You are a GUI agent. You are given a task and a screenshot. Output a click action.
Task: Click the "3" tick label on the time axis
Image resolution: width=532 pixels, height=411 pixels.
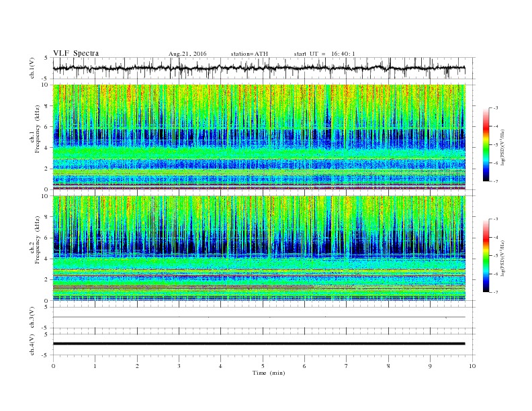pyautogui.click(x=179, y=366)
